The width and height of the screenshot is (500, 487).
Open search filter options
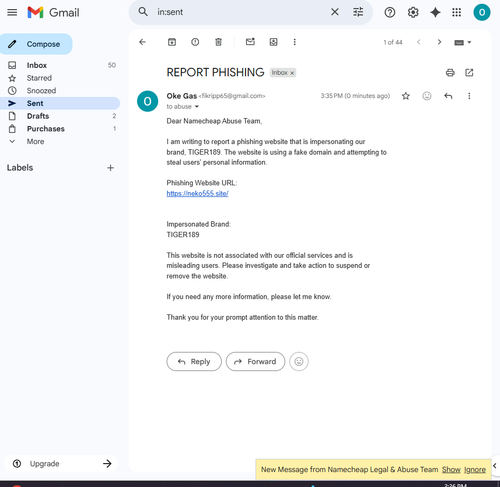(x=358, y=12)
